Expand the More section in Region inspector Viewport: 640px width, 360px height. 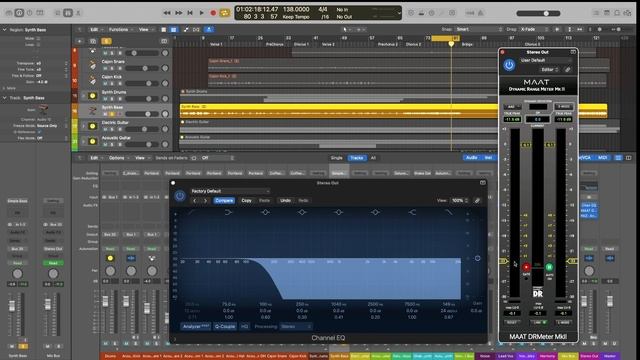pos(4,88)
